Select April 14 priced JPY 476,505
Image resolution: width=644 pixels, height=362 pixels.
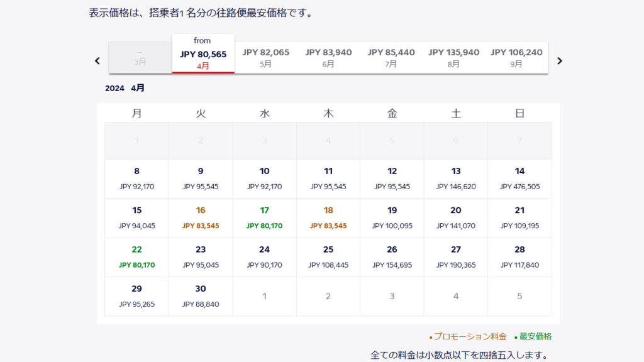pos(519,178)
